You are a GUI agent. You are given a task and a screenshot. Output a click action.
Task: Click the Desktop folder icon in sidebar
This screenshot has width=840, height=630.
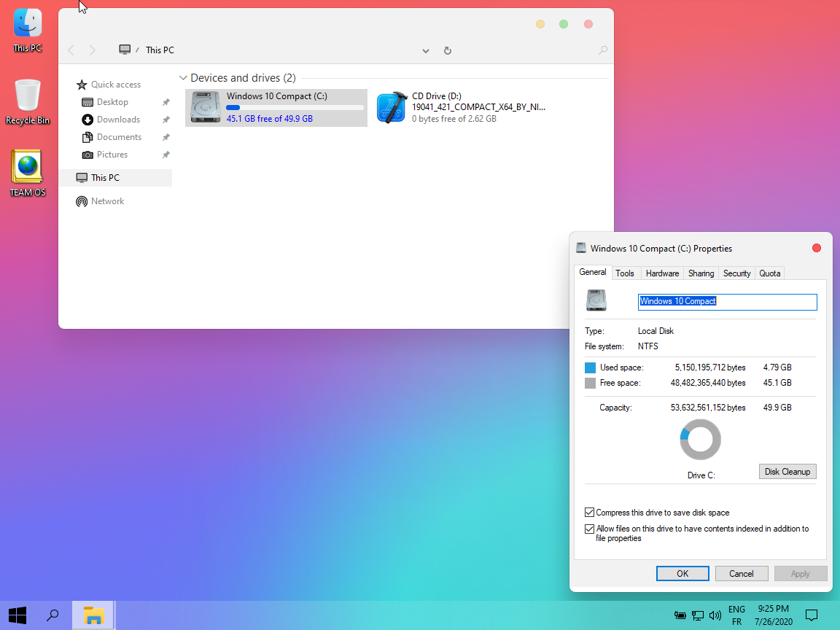[x=87, y=102]
